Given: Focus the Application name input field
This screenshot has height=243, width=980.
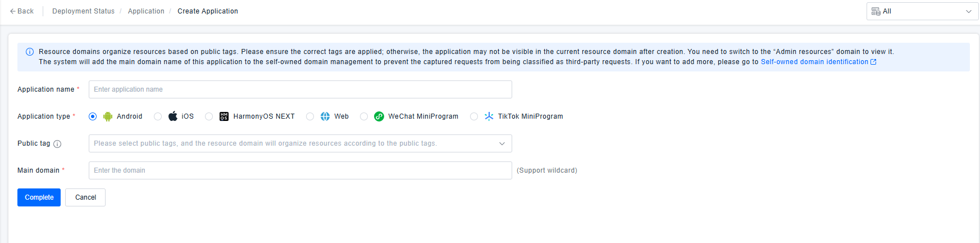Looking at the screenshot, I should click(x=300, y=89).
